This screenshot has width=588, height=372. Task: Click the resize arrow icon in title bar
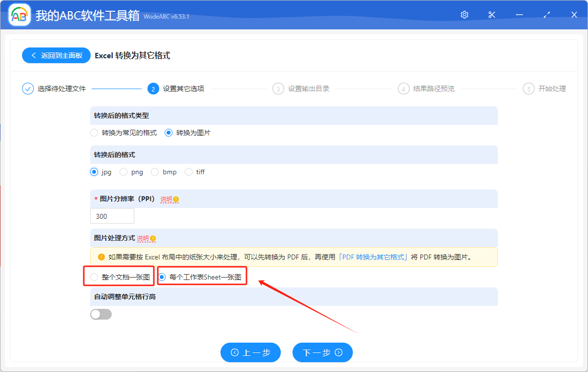pyautogui.click(x=546, y=14)
